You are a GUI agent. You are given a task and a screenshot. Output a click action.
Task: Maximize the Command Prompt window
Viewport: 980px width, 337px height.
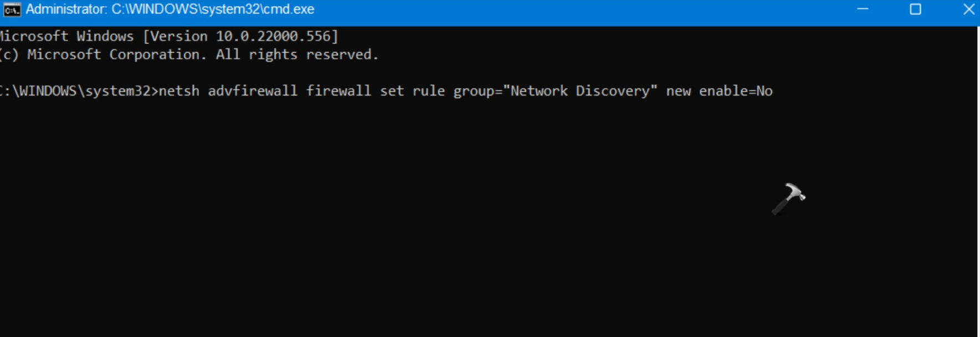click(x=915, y=9)
